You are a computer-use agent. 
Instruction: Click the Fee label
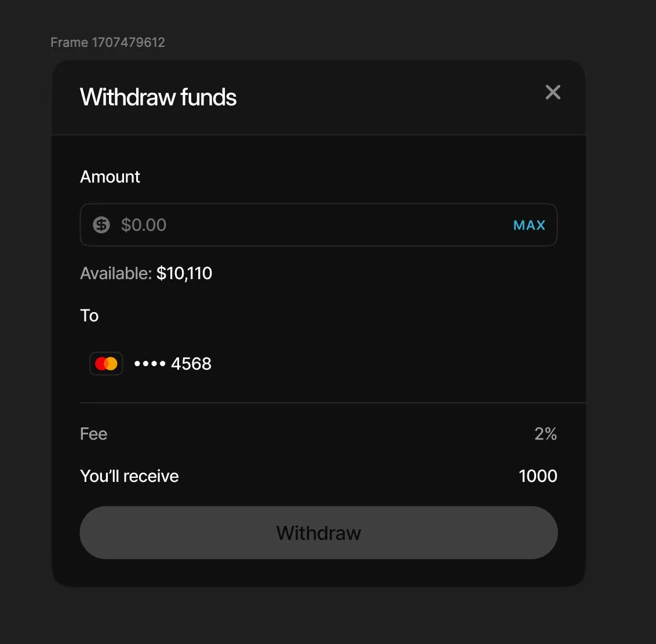(94, 434)
